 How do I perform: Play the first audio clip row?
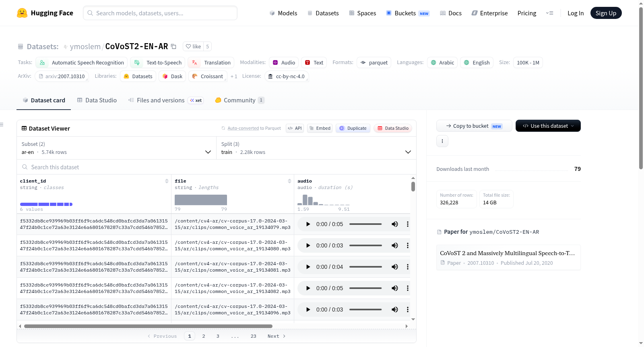pyautogui.click(x=308, y=224)
